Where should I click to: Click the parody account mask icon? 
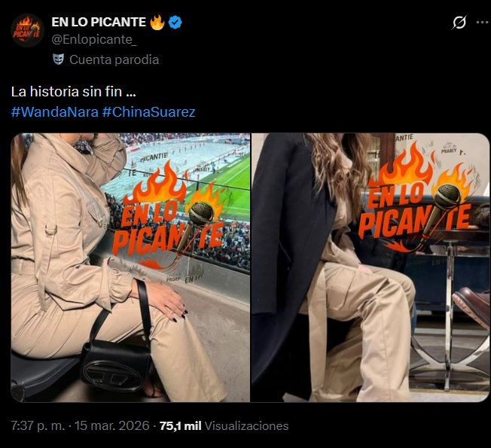point(58,59)
